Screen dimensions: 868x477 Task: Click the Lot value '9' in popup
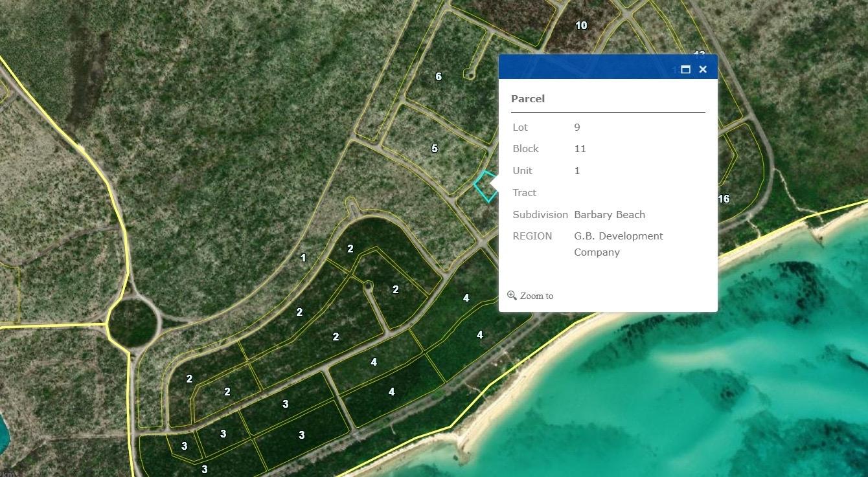(577, 127)
